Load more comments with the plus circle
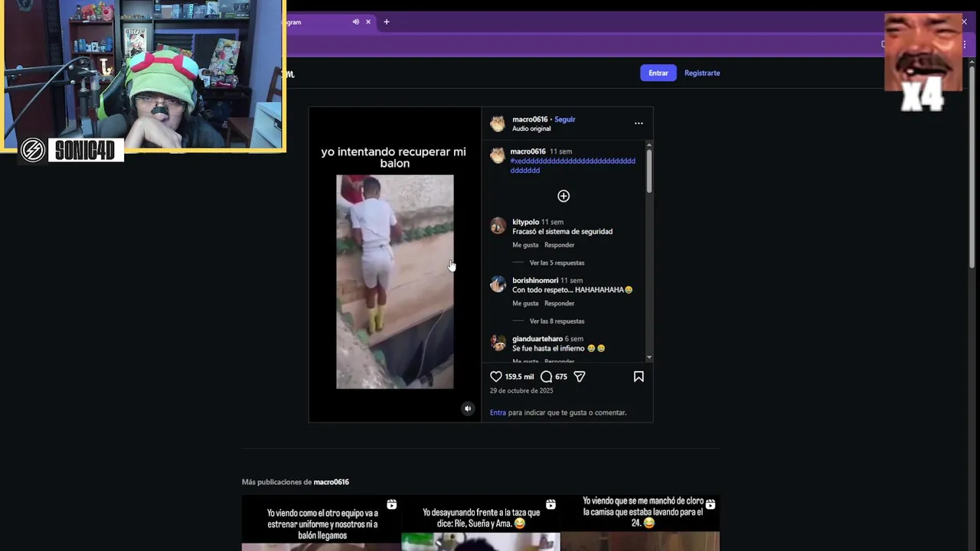 (563, 196)
